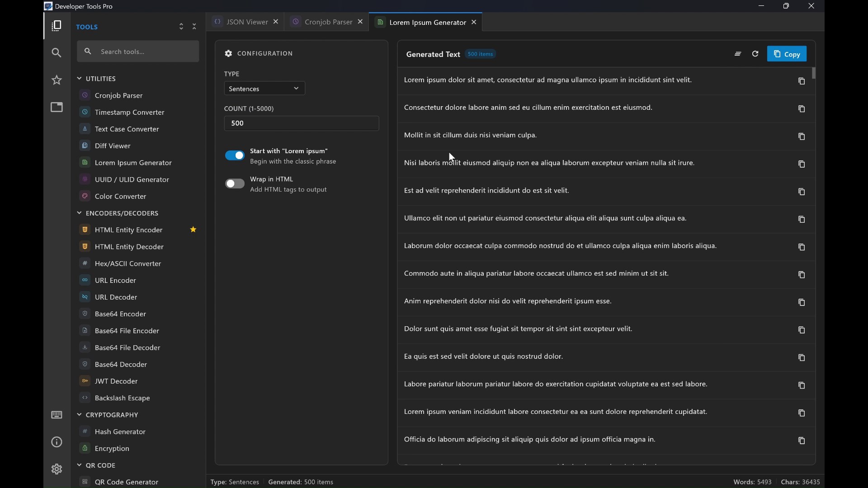Open the Type Sentences dropdown
The image size is (868, 488).
pyautogui.click(x=264, y=89)
